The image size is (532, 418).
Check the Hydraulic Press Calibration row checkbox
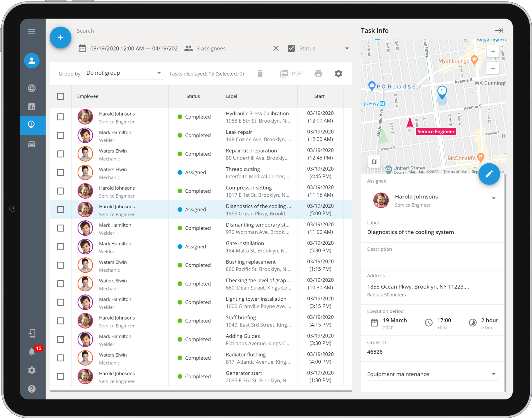pyautogui.click(x=60, y=117)
